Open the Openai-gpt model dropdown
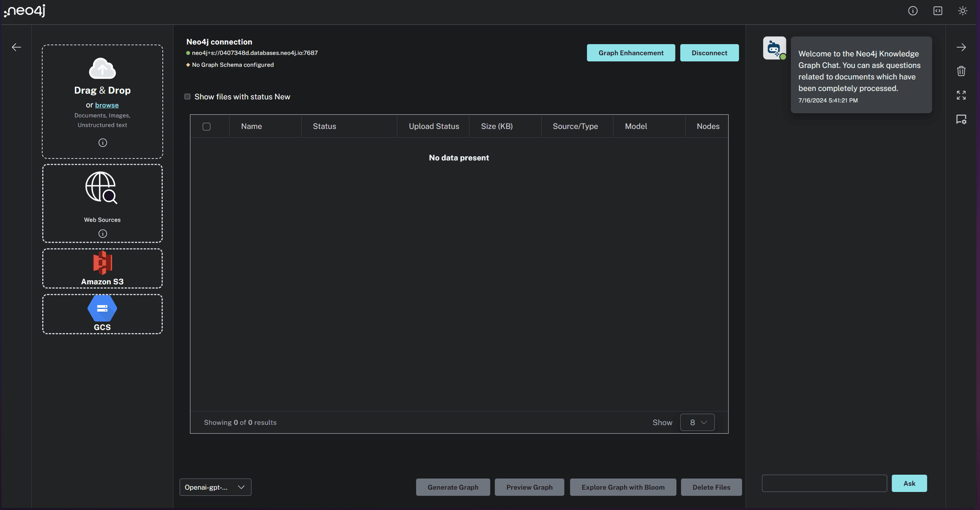Viewport: 980px width, 510px height. pyautogui.click(x=215, y=487)
